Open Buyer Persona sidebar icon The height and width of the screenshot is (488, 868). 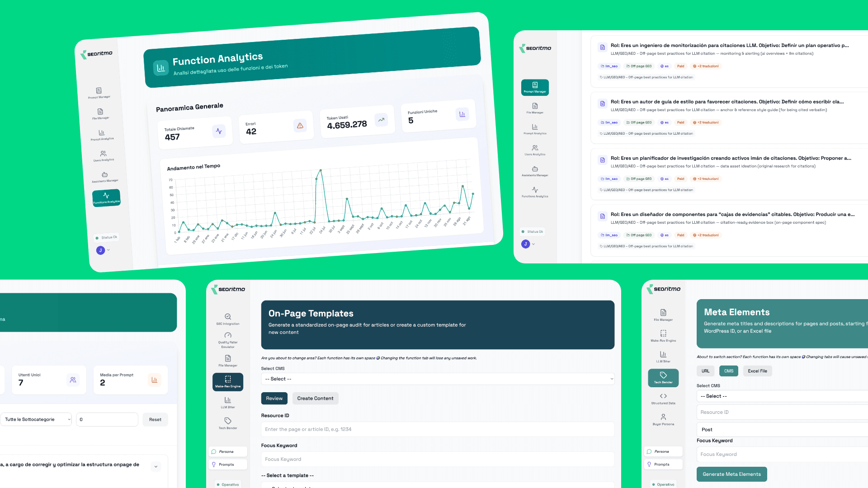coord(663,419)
